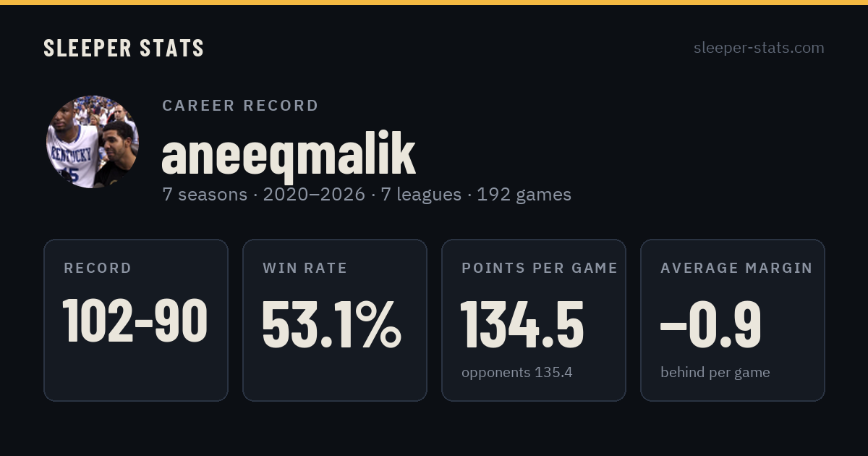The height and width of the screenshot is (456, 868).
Task: Click the aneeqmalik profile avatar photo
Action: tap(93, 142)
